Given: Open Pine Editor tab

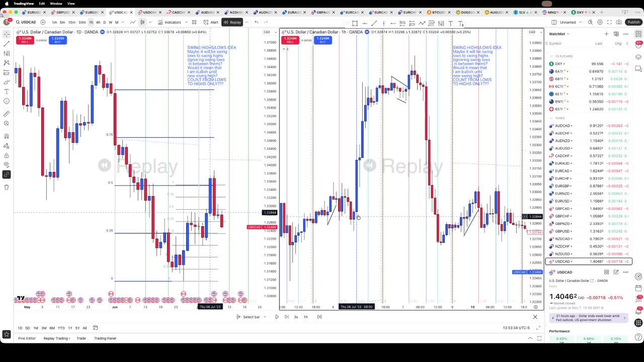Looking at the screenshot, I should (27, 338).
